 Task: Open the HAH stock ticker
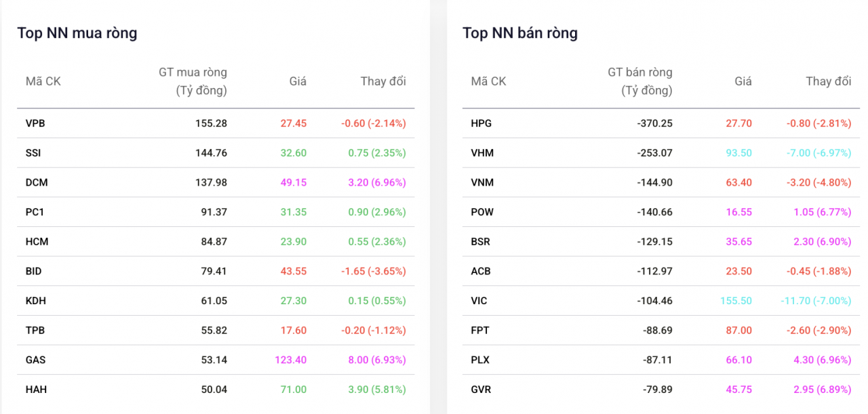pyautogui.click(x=36, y=390)
